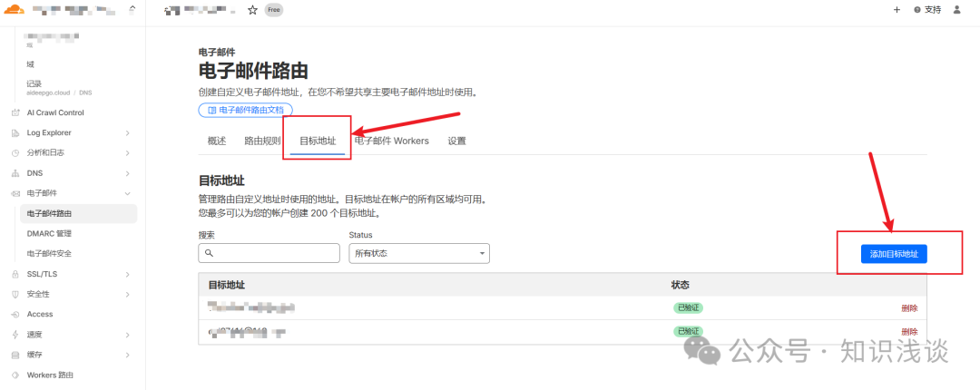Open the Status 所有状态 dropdown

pos(419,253)
